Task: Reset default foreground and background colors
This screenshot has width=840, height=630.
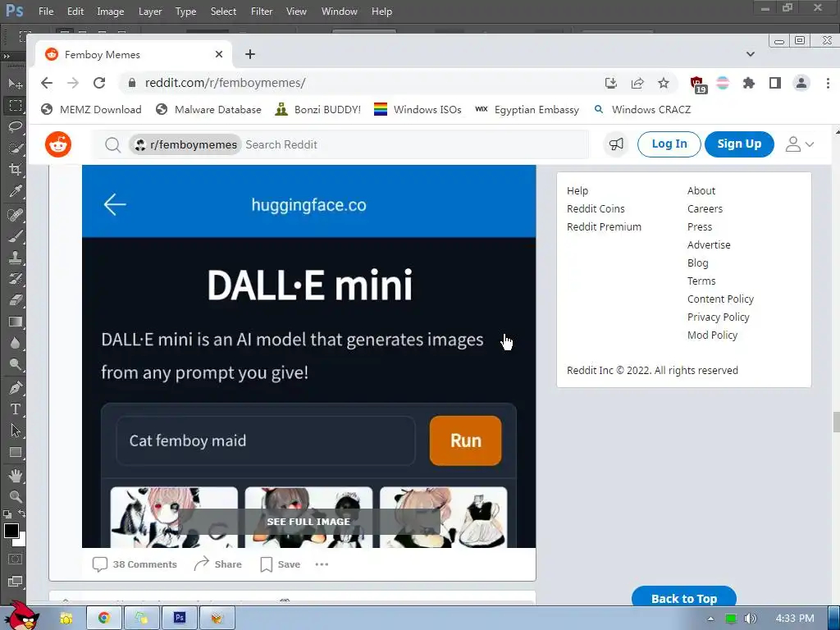Action: pos(7,514)
